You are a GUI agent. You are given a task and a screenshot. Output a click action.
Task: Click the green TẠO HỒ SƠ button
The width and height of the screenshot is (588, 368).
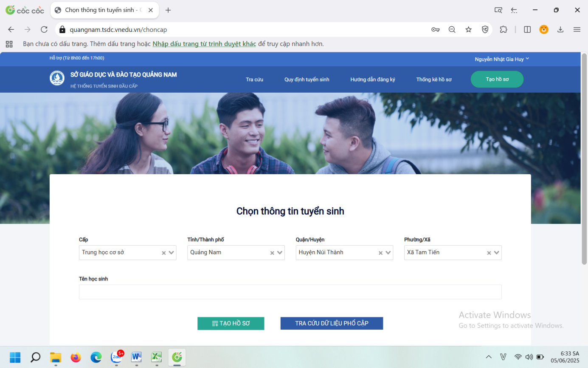[231, 323]
